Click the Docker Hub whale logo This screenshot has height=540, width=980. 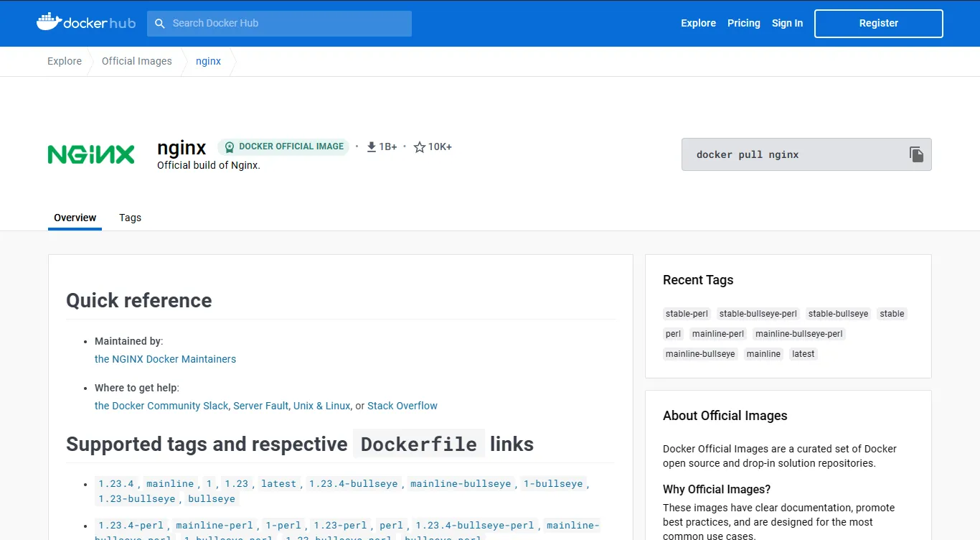pyautogui.click(x=85, y=22)
